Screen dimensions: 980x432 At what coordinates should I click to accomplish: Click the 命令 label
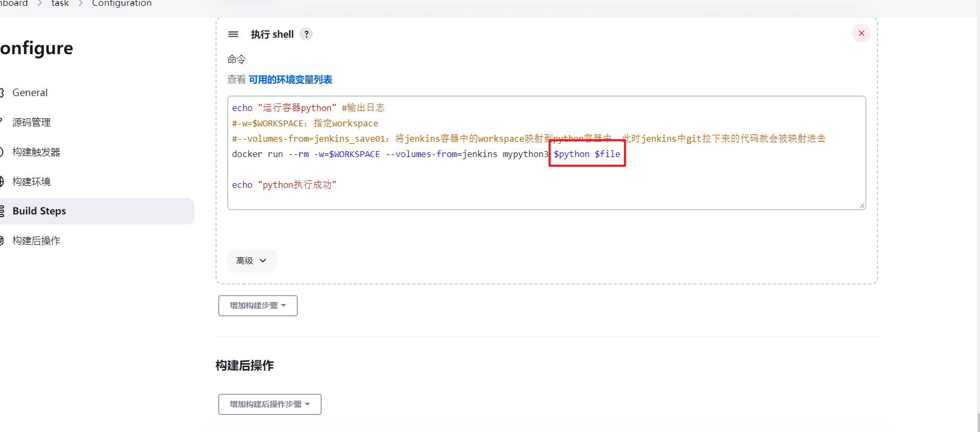pos(236,59)
